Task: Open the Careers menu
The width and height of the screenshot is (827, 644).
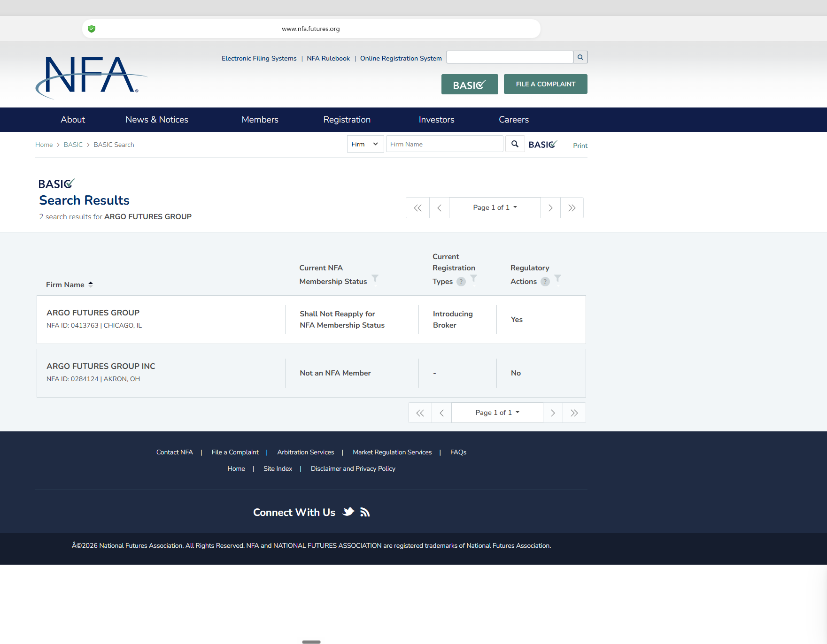Action: [514, 120]
